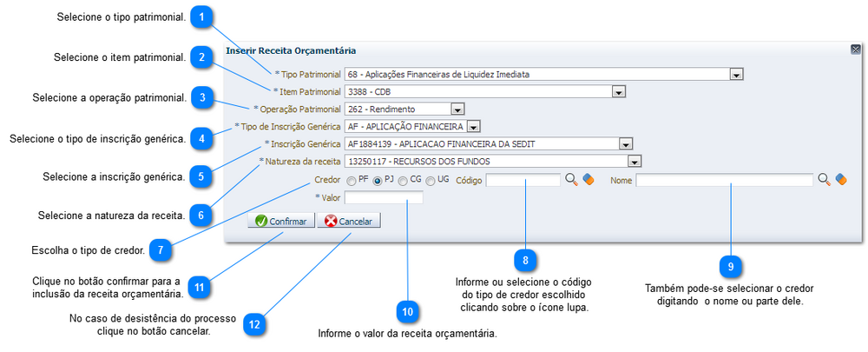Expand the Item Patrimonial dropdown arrow
This screenshot has width=868, height=352.
coord(618,91)
